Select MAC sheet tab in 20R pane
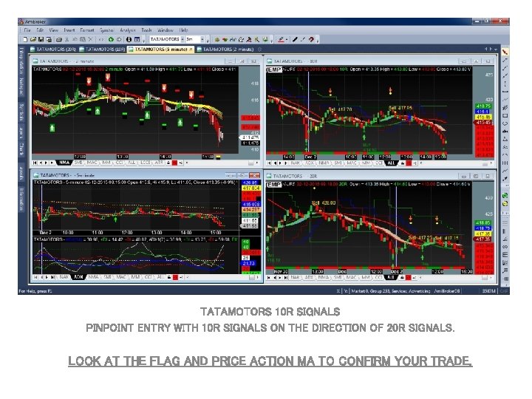Screen dimensions: 532x399 coord(351,278)
